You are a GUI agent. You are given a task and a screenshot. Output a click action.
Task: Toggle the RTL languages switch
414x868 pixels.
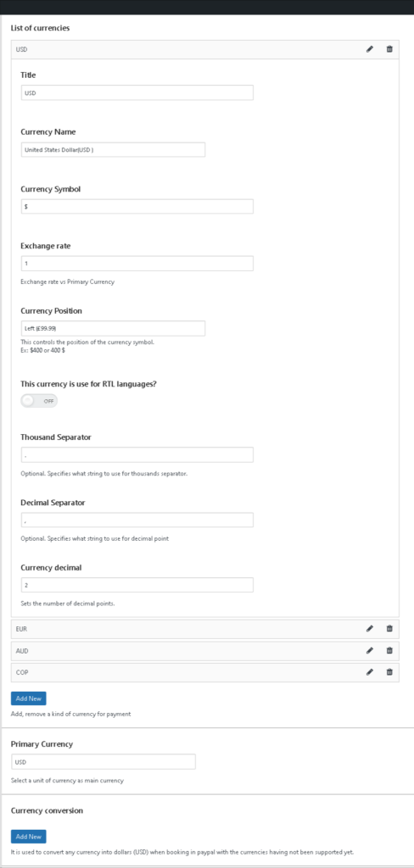39,401
